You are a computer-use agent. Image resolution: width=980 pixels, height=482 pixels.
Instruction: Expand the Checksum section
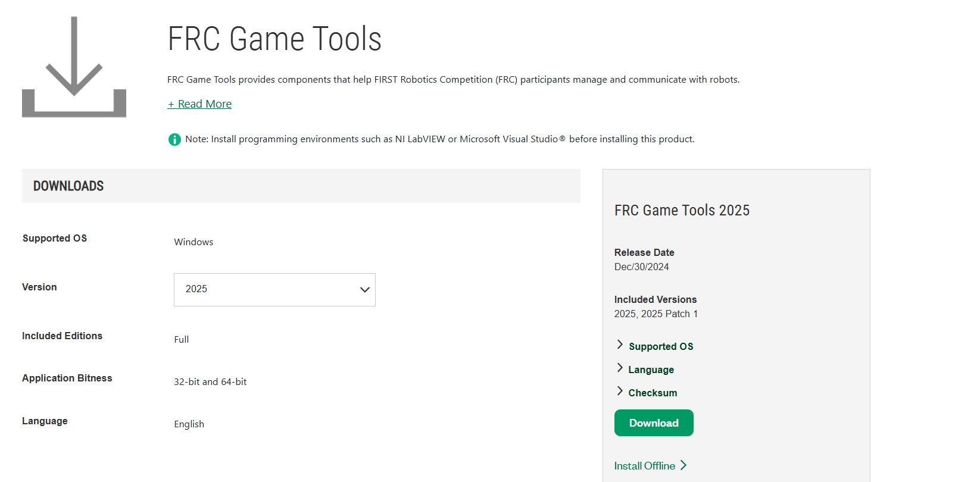[647, 393]
